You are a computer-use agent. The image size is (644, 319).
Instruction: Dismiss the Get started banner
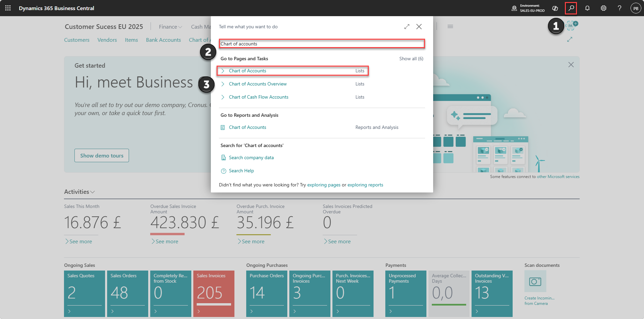[571, 65]
